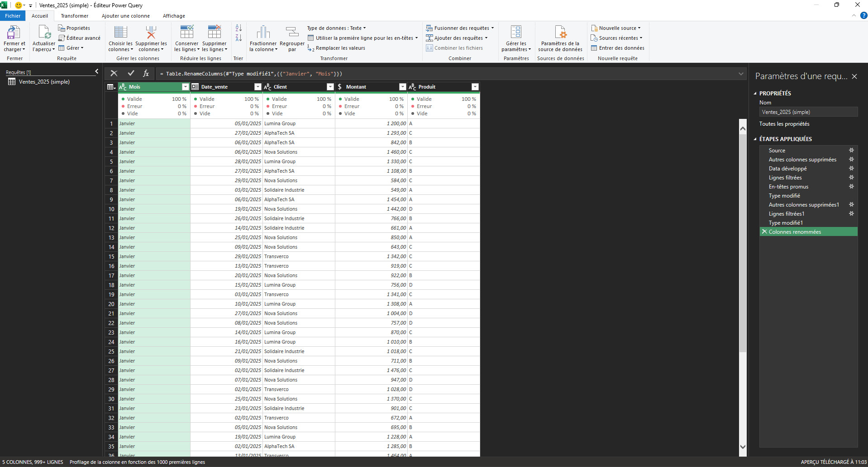Switch to the Transformer tab
Image resolution: width=868 pixels, height=467 pixels.
click(x=75, y=16)
